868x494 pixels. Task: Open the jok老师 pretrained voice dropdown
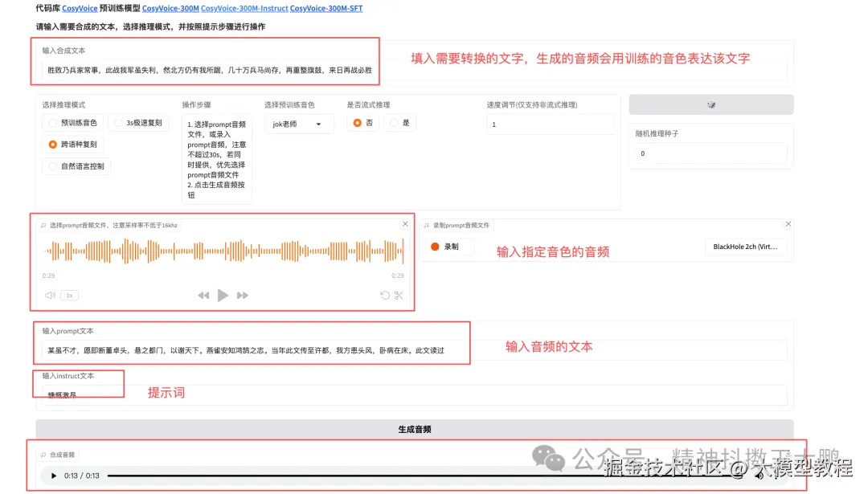298,123
